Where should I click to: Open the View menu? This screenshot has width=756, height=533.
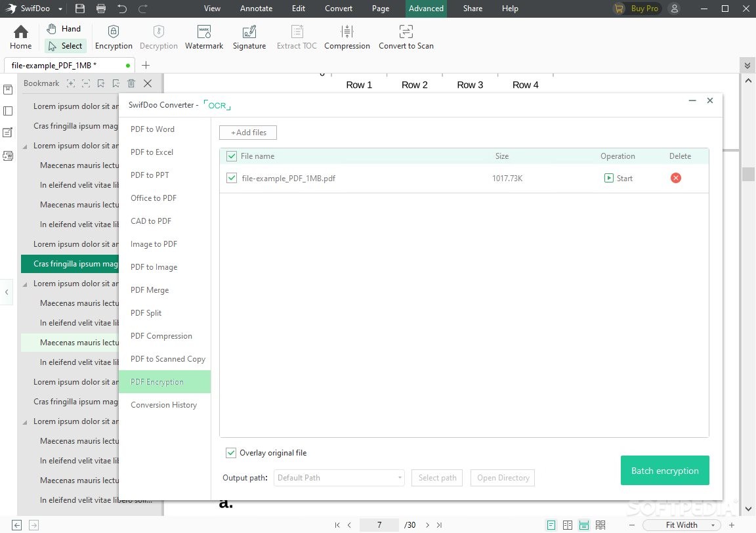tap(212, 9)
